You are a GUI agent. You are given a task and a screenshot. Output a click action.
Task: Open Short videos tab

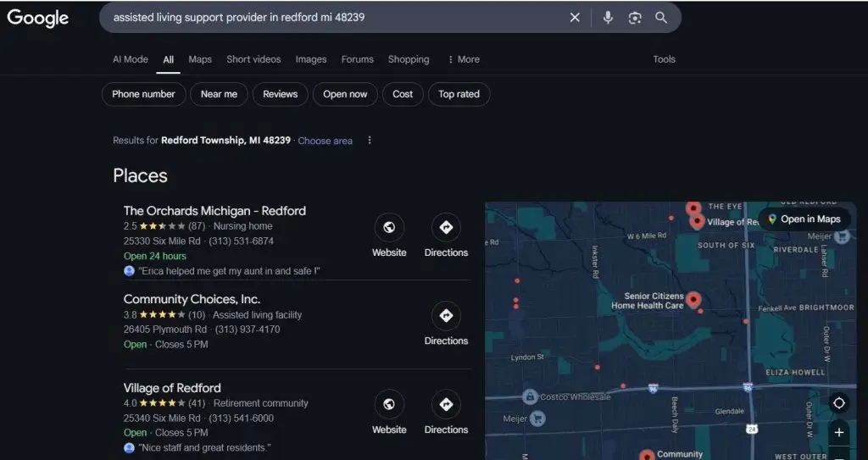tap(253, 59)
